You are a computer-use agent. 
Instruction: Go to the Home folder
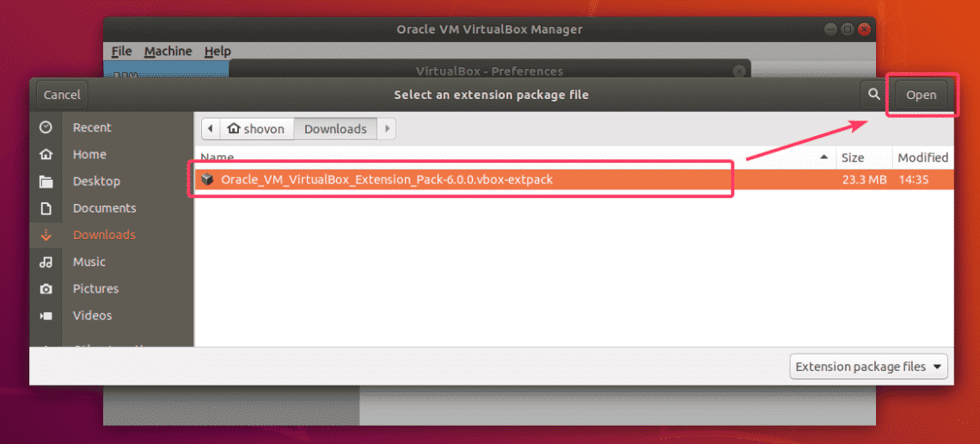[89, 154]
